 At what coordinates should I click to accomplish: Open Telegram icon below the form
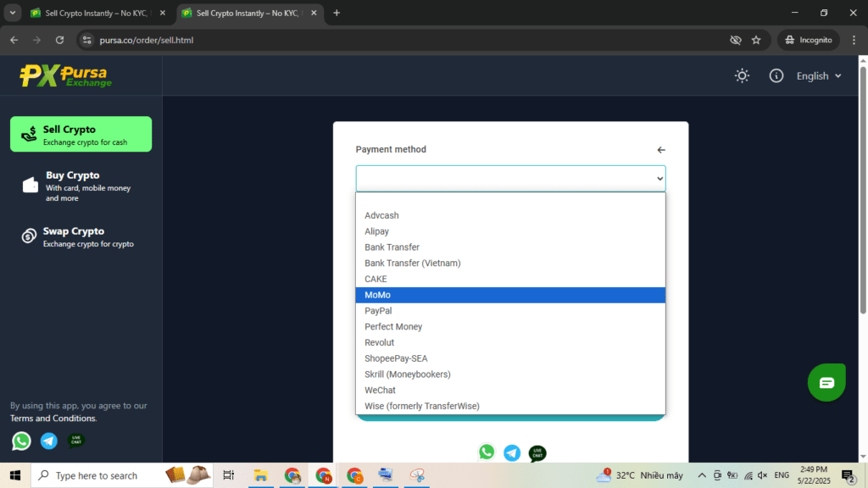click(512, 452)
